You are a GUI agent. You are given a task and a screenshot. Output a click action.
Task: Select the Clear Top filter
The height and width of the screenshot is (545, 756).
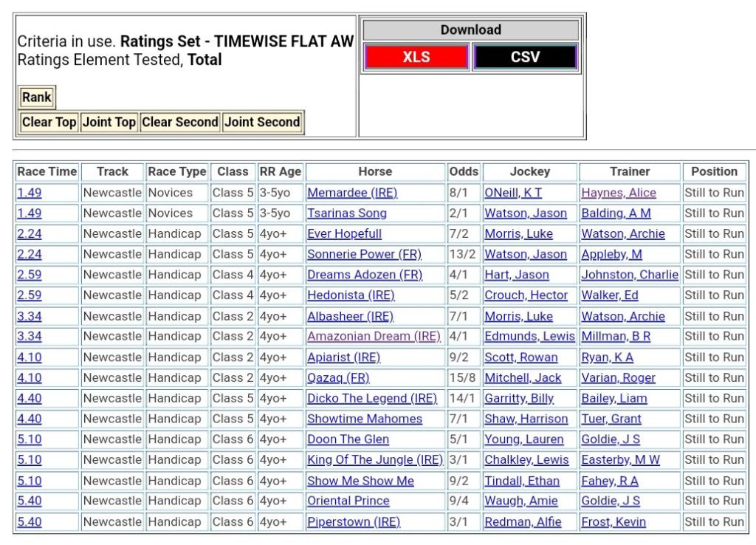49,123
